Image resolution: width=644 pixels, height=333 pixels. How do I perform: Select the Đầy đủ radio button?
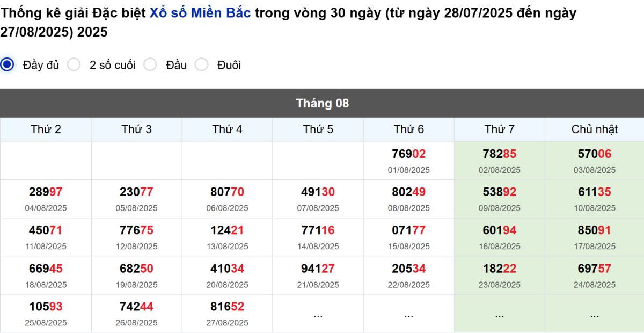(8, 65)
